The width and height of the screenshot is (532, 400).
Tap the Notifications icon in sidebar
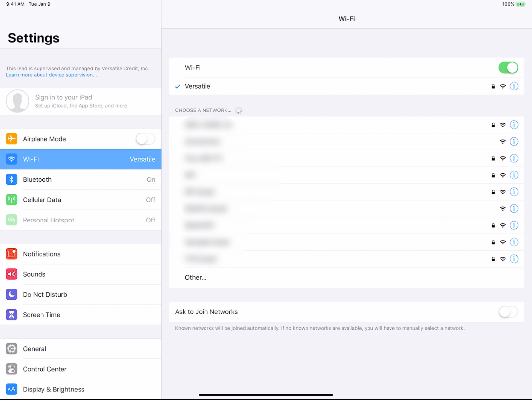[x=11, y=254]
